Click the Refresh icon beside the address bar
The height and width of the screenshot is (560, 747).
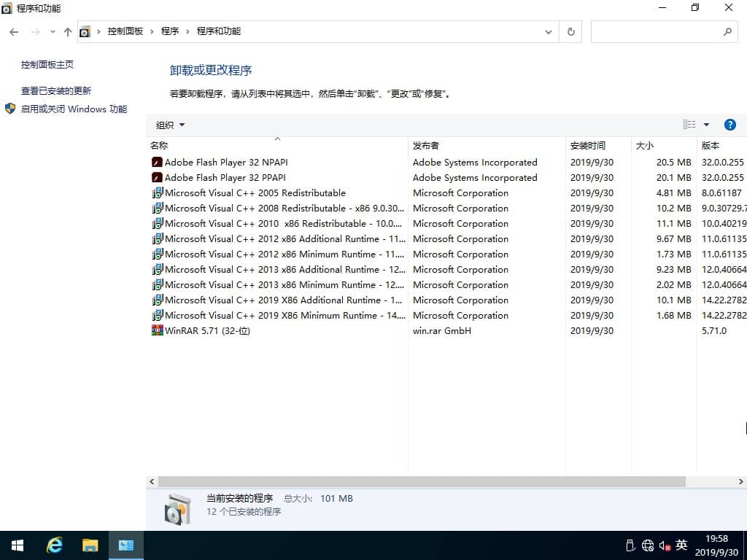[x=570, y=31]
